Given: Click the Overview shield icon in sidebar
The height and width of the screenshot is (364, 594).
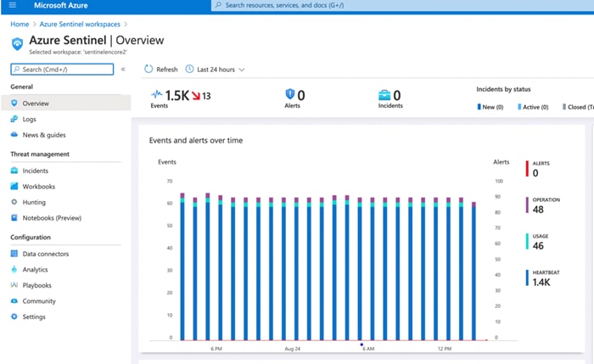Looking at the screenshot, I should 14,103.
